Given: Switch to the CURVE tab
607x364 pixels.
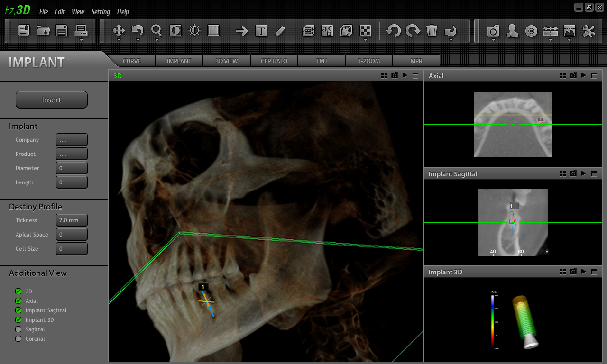Looking at the screenshot, I should [132, 61].
